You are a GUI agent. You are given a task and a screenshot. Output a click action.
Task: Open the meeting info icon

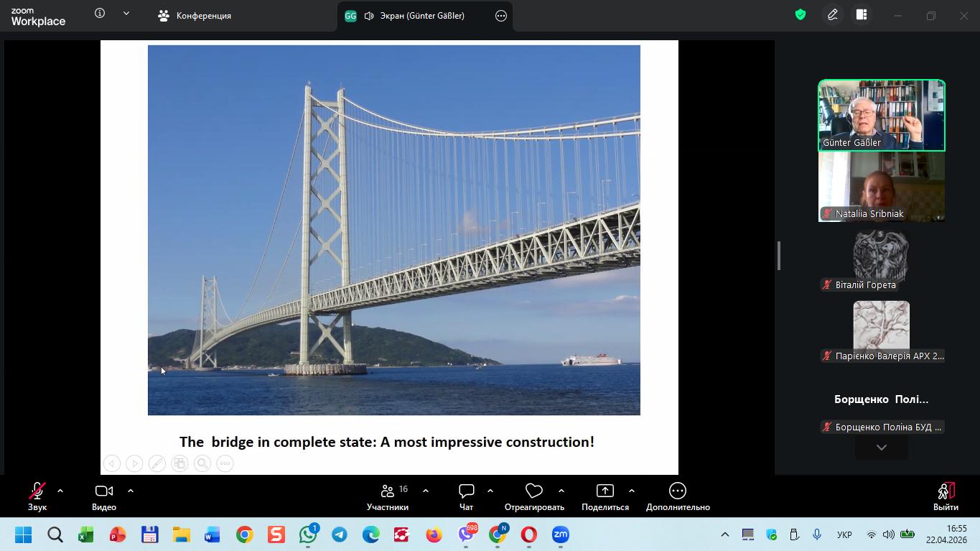tap(100, 14)
